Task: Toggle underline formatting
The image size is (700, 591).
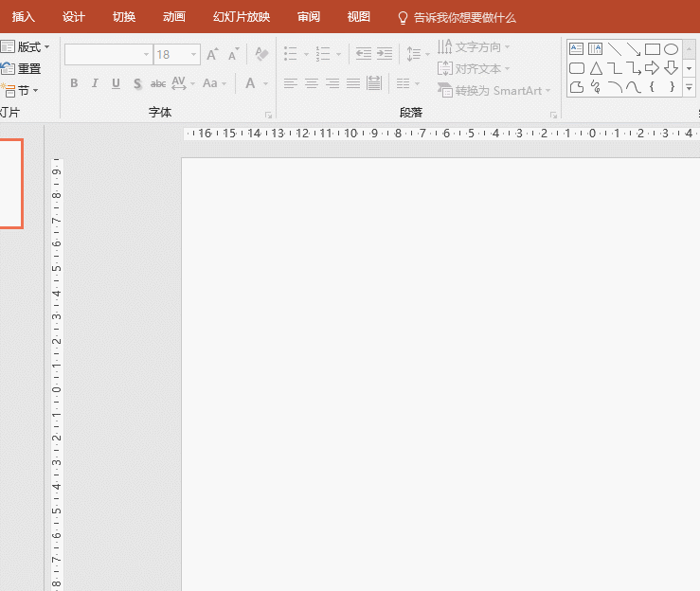Action: (x=116, y=83)
